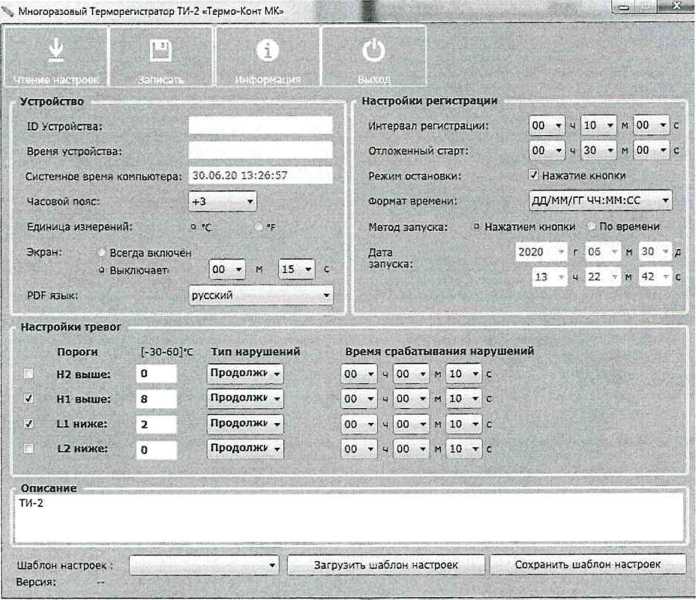Click the Записать floppy disk icon
The width and height of the screenshot is (696, 600).
(x=161, y=50)
